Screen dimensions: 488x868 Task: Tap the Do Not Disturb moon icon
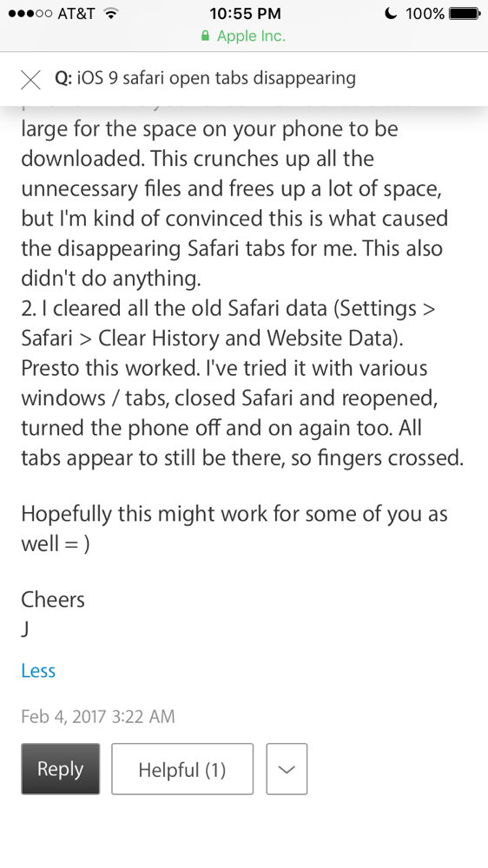coord(391,14)
